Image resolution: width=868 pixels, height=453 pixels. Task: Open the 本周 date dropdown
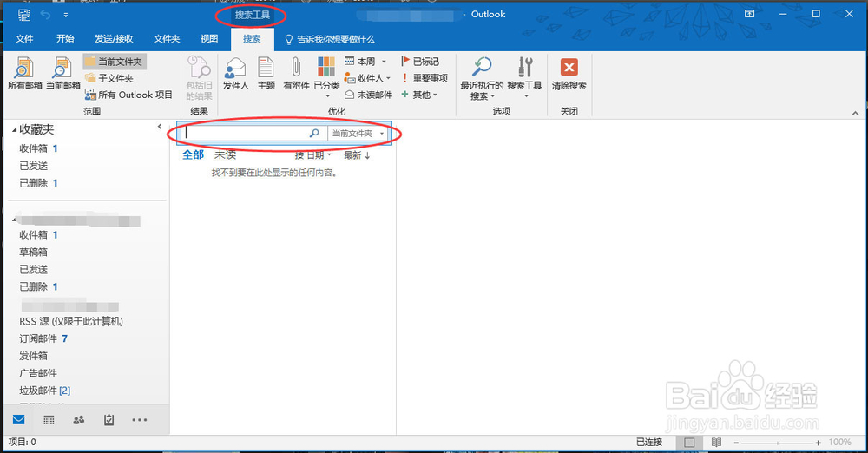pyautogui.click(x=365, y=62)
